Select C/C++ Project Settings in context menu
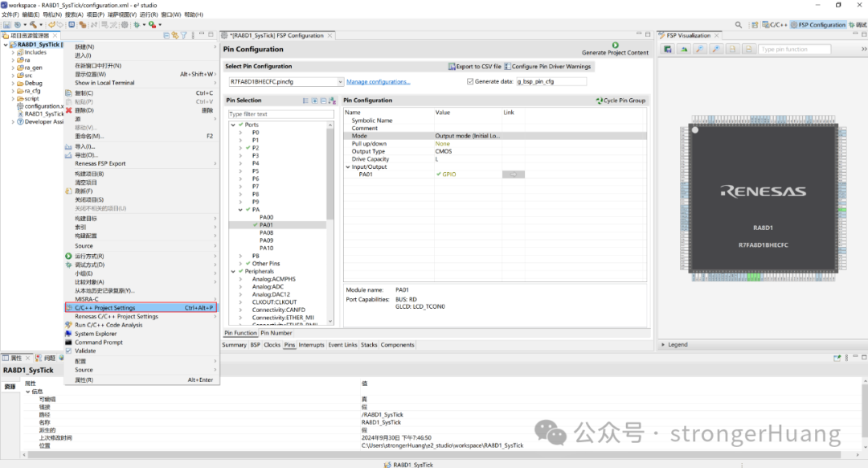868x468 pixels. (105, 308)
